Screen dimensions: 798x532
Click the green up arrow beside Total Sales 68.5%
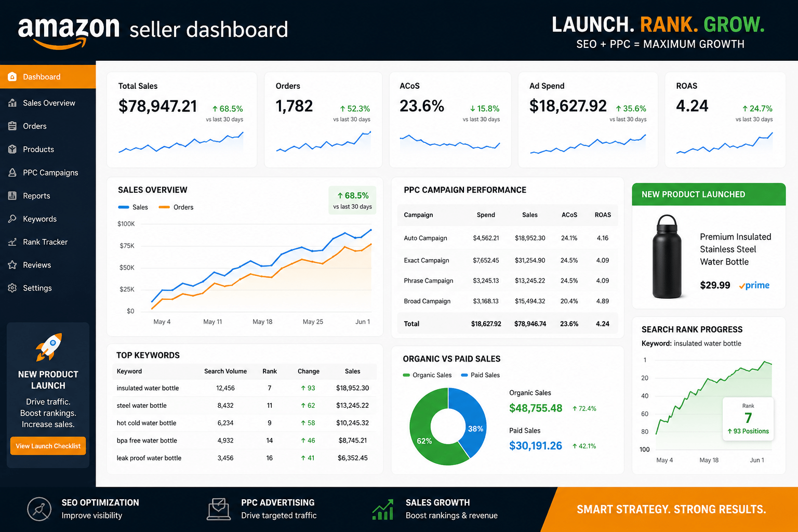point(215,109)
